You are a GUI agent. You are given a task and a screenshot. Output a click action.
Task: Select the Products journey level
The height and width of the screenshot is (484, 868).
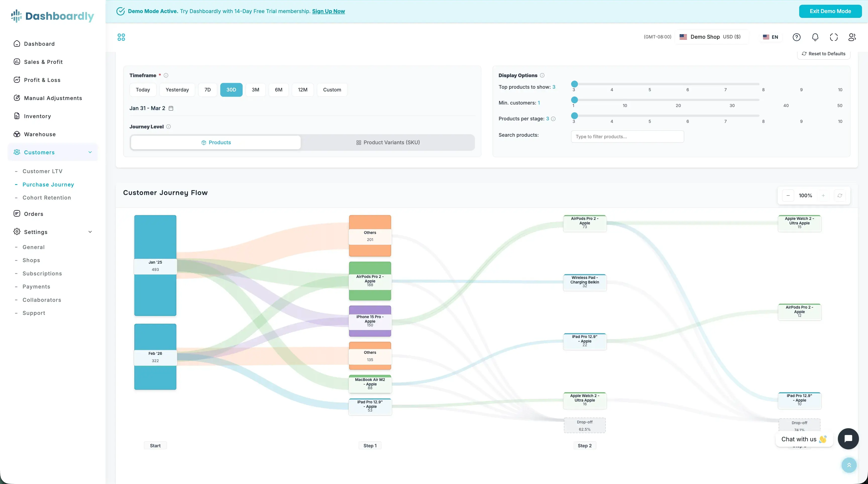pos(216,142)
